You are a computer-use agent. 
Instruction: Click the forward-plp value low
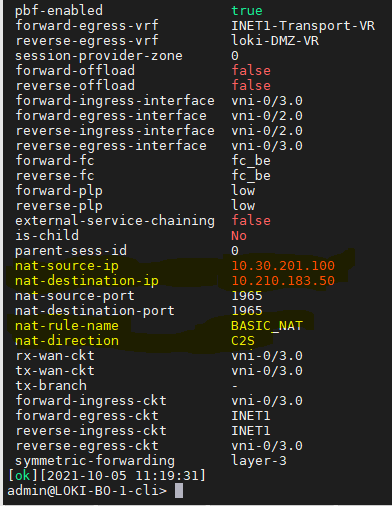(243, 191)
